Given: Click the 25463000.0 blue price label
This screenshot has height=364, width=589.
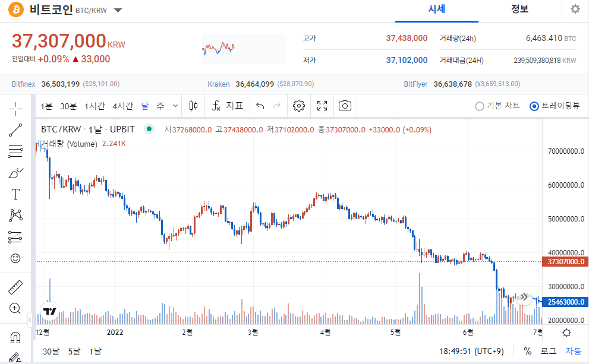Looking at the screenshot, I should tap(566, 302).
